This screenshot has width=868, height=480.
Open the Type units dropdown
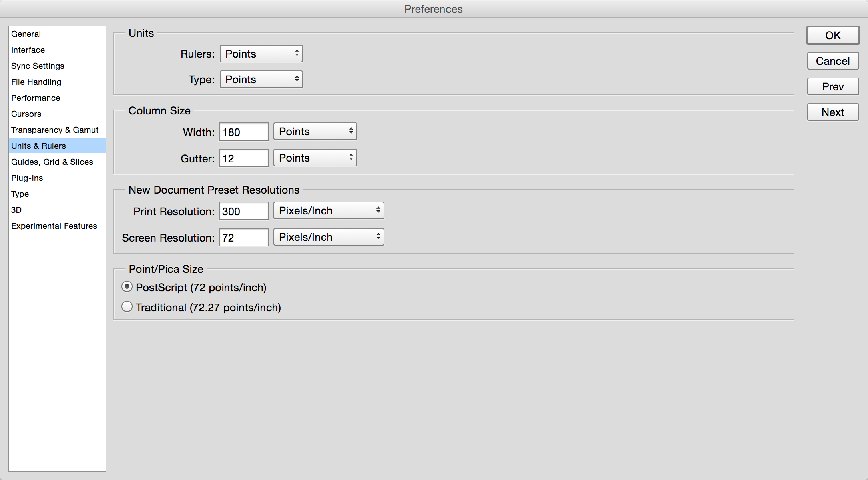pos(261,79)
